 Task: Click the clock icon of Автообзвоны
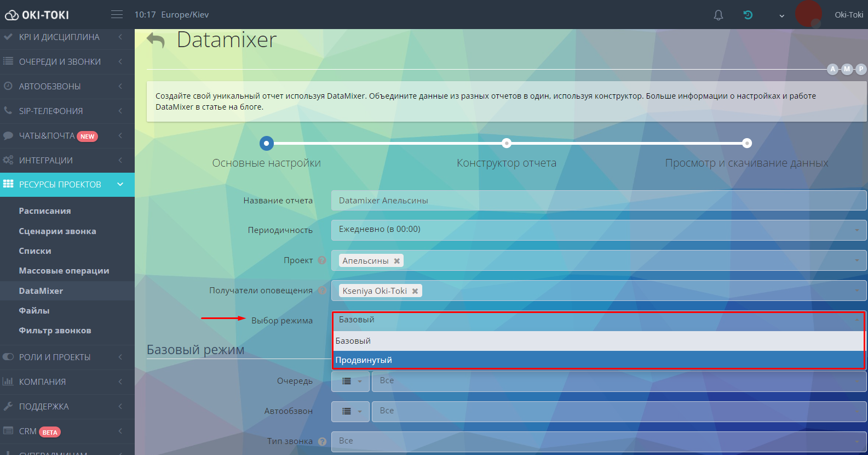[8, 86]
